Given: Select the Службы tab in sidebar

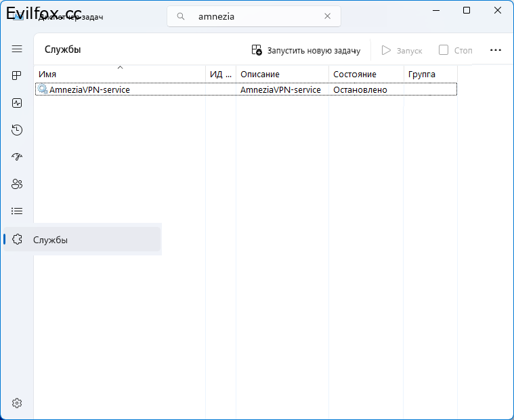Looking at the screenshot, I should (x=81, y=240).
